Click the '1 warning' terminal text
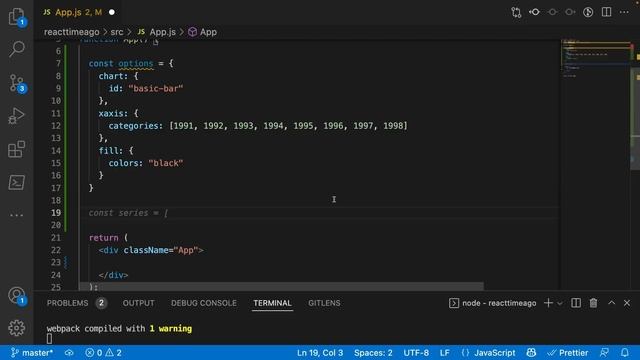 (x=171, y=329)
